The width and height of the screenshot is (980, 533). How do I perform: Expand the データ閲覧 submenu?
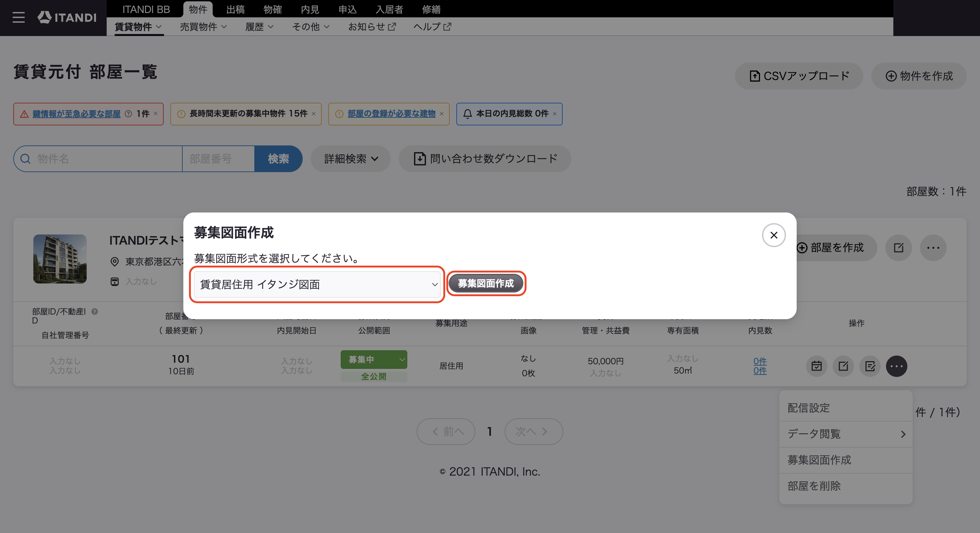click(846, 434)
